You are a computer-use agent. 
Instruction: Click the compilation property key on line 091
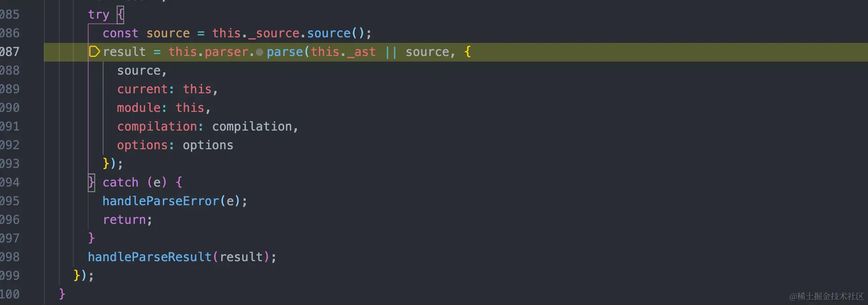(x=157, y=126)
